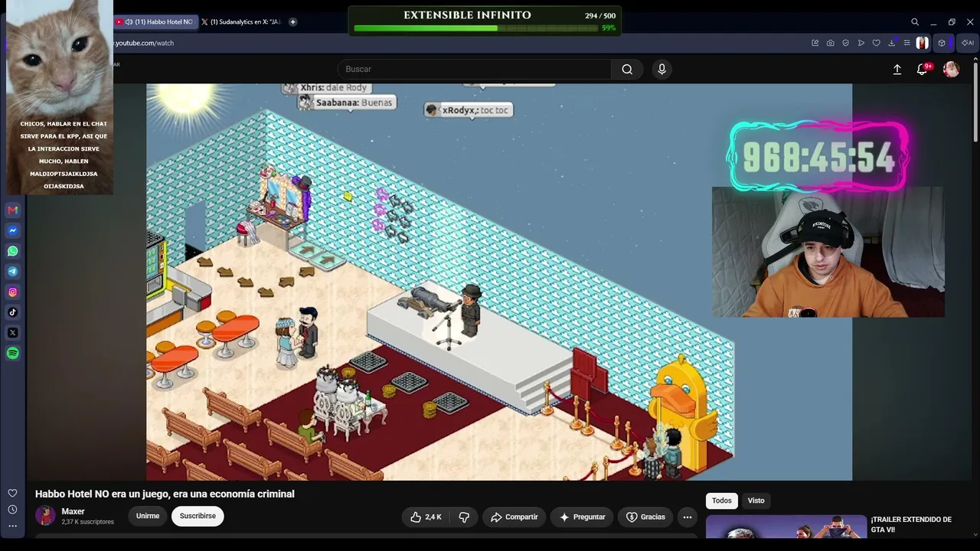Select the Visto filter chip
980x551 pixels.
pos(756,500)
